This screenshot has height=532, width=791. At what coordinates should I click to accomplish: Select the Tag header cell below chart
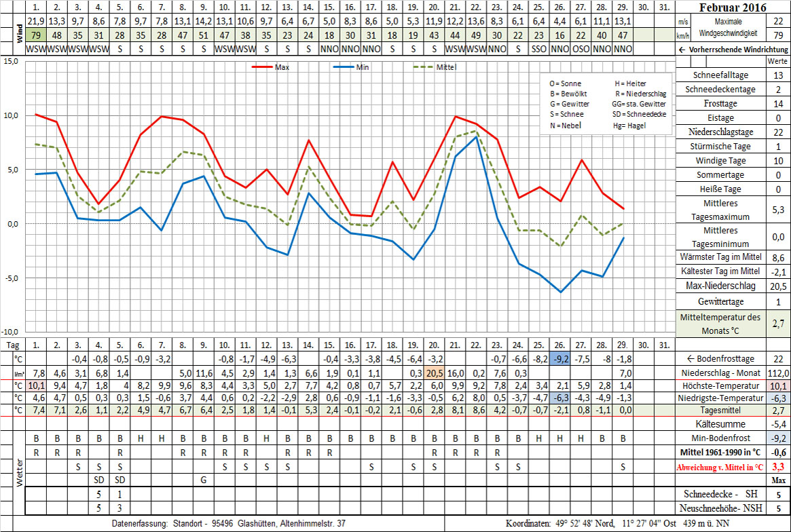[x=12, y=344]
